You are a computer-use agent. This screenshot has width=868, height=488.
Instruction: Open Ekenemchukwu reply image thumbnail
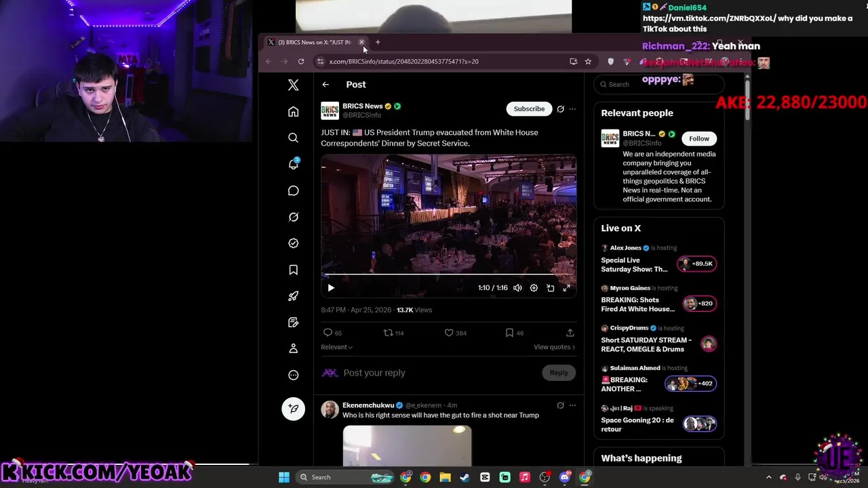click(x=407, y=445)
